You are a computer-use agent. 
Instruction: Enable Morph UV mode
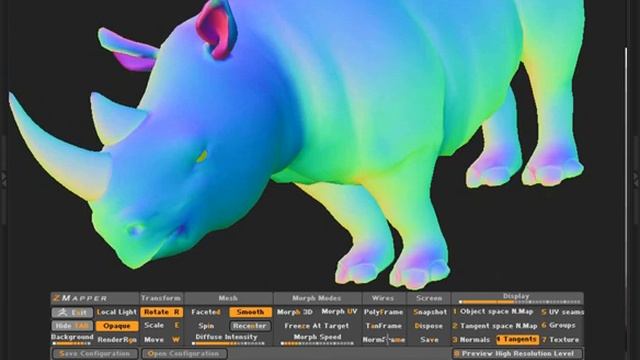click(339, 312)
